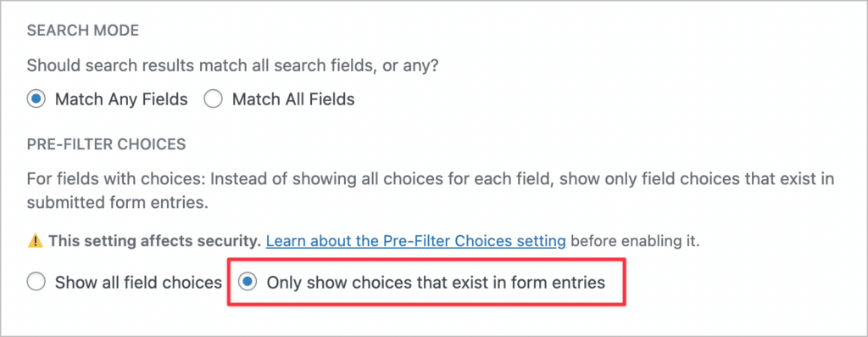Open Learn about the Pre-Filter Choices setting link
The image size is (868, 337).
(x=415, y=242)
